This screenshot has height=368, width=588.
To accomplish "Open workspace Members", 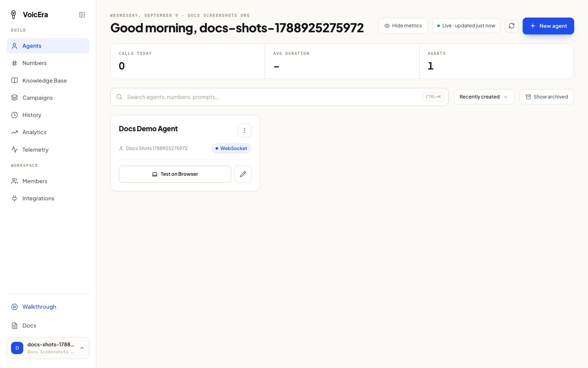I will [x=48, y=181].
